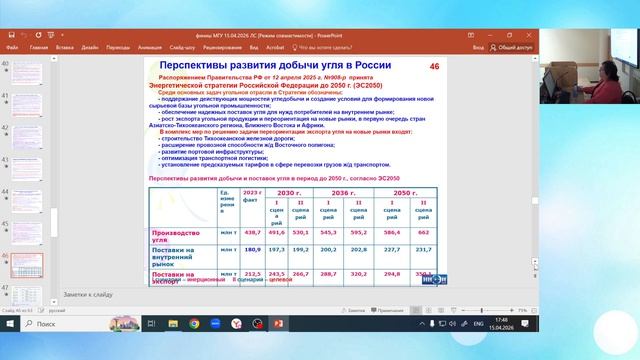Open the Рецензирование ribbon tab
This screenshot has width=640, height=360.
tap(222, 47)
